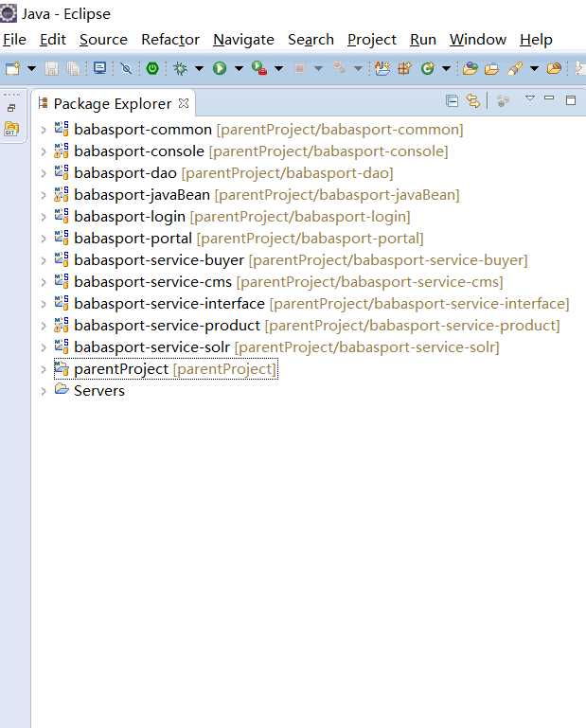
Task: Expand the babasport-console project
Action: (44, 151)
